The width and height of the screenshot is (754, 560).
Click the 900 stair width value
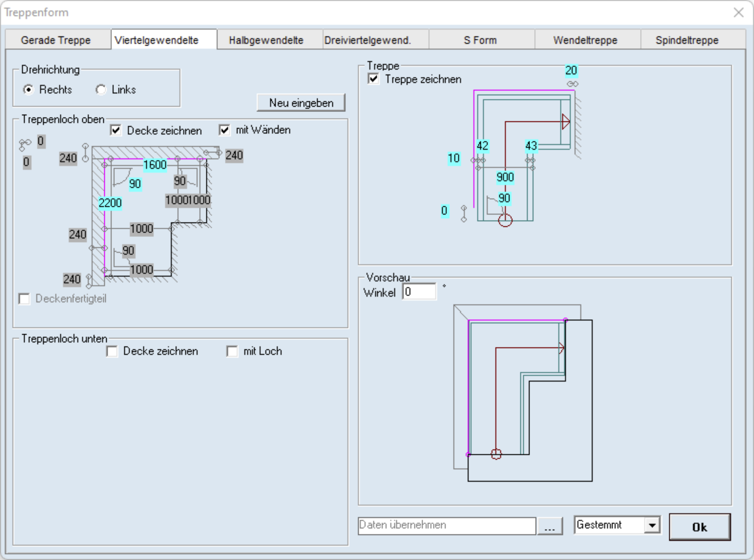tap(505, 177)
